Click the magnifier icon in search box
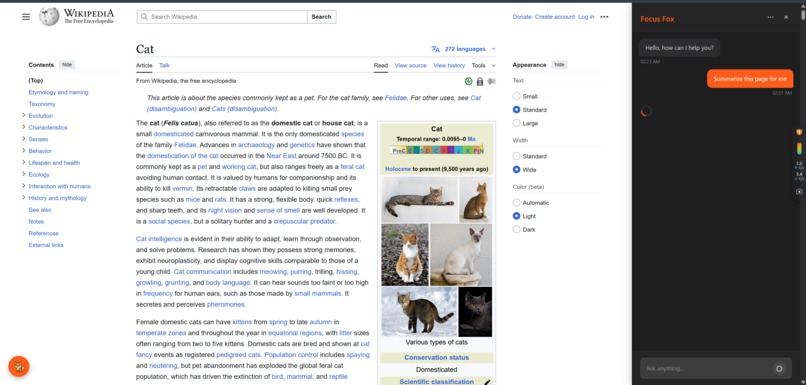 coord(144,16)
